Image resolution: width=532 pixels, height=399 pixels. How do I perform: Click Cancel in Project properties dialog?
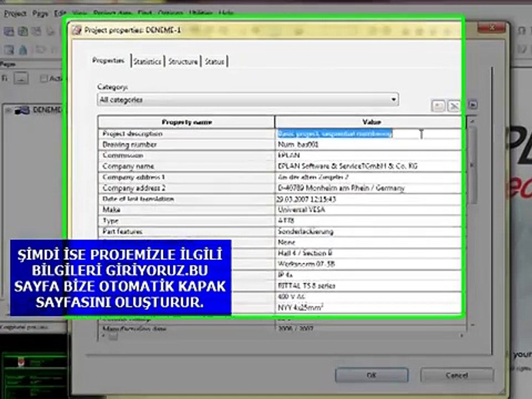pyautogui.click(x=457, y=375)
